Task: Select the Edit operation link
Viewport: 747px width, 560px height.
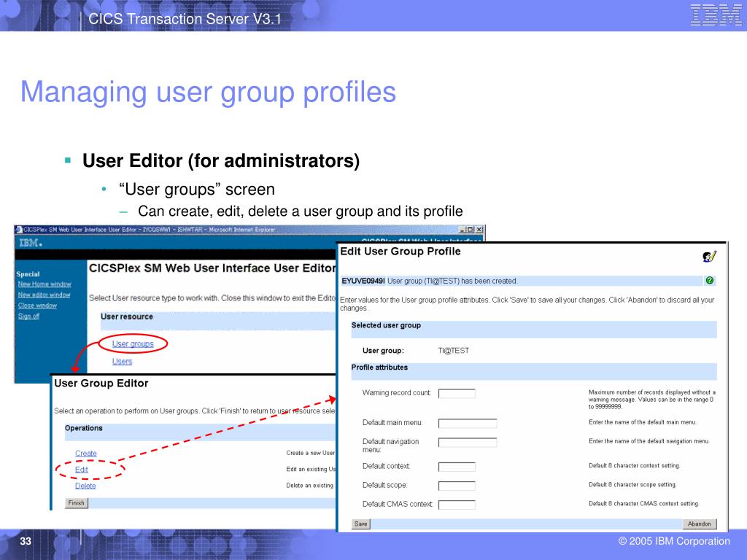Action: (82, 470)
